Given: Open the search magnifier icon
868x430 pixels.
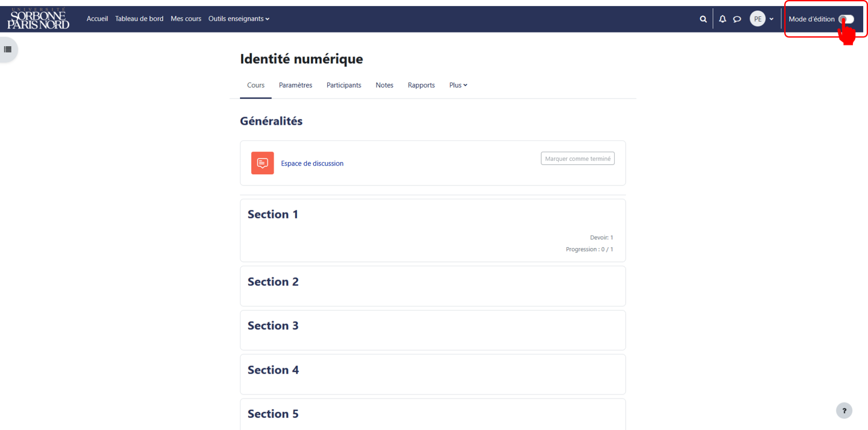Looking at the screenshot, I should pos(703,19).
